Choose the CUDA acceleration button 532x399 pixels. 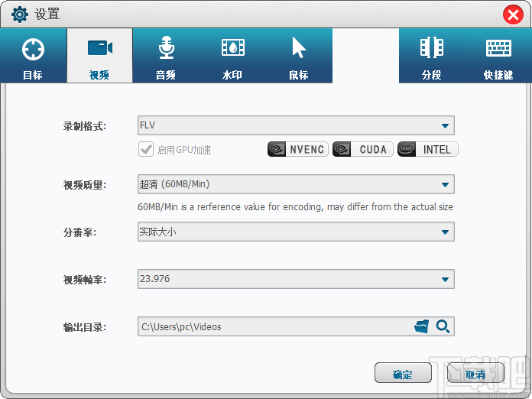click(x=363, y=149)
